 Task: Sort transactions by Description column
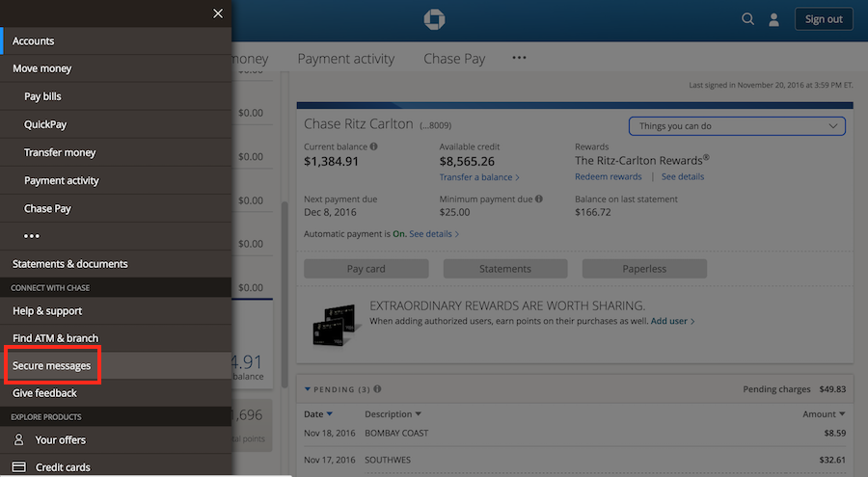click(393, 414)
